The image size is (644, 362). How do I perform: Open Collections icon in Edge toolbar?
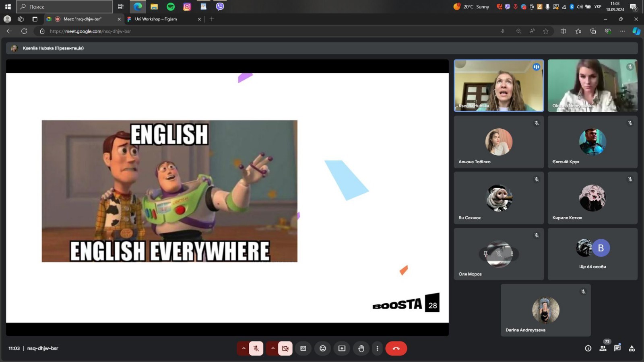click(593, 31)
